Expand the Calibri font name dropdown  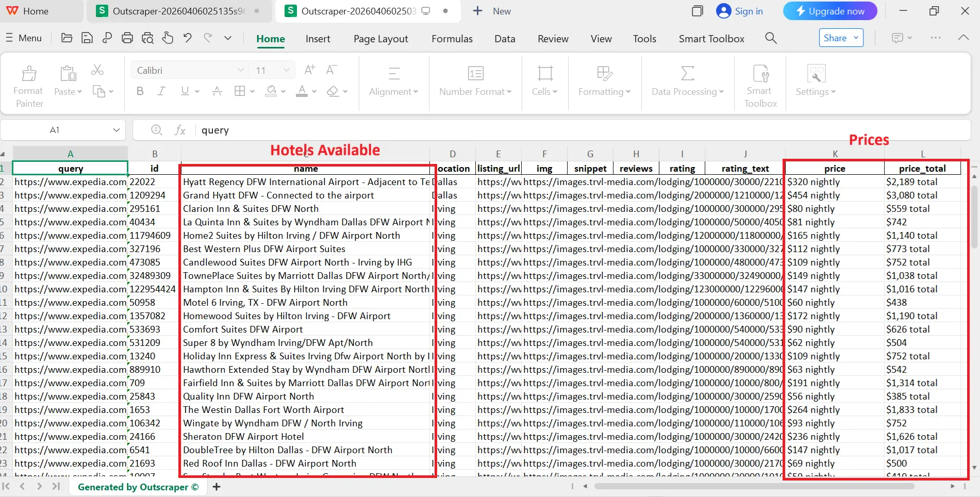click(x=240, y=70)
